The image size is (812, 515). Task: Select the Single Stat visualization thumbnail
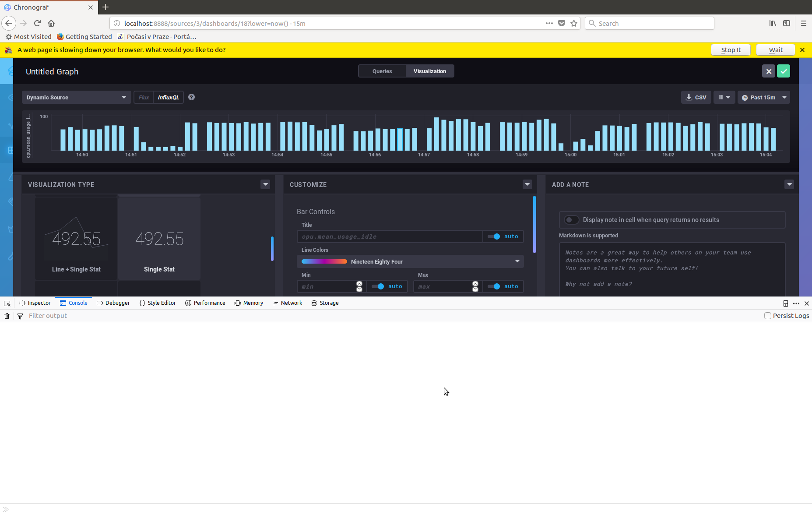point(159,239)
